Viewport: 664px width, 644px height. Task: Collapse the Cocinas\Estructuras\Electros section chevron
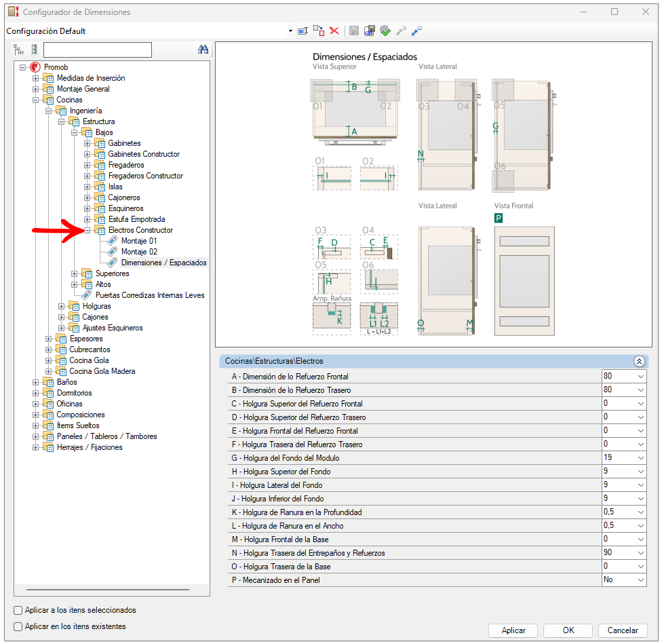tap(639, 361)
